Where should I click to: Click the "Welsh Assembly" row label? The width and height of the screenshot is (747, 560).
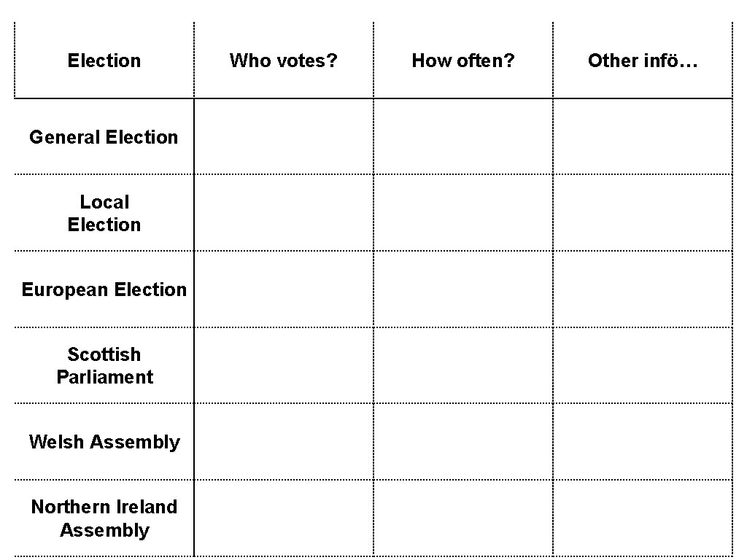pos(104,442)
